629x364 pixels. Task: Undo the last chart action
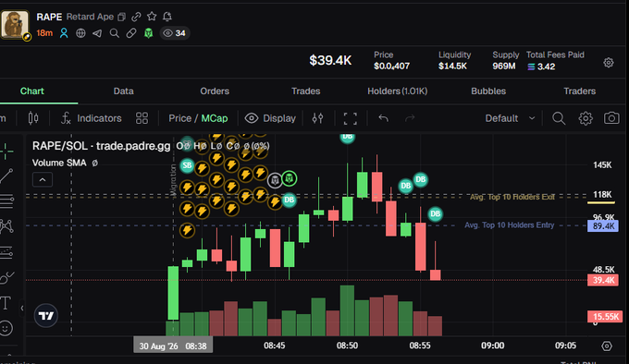384,118
